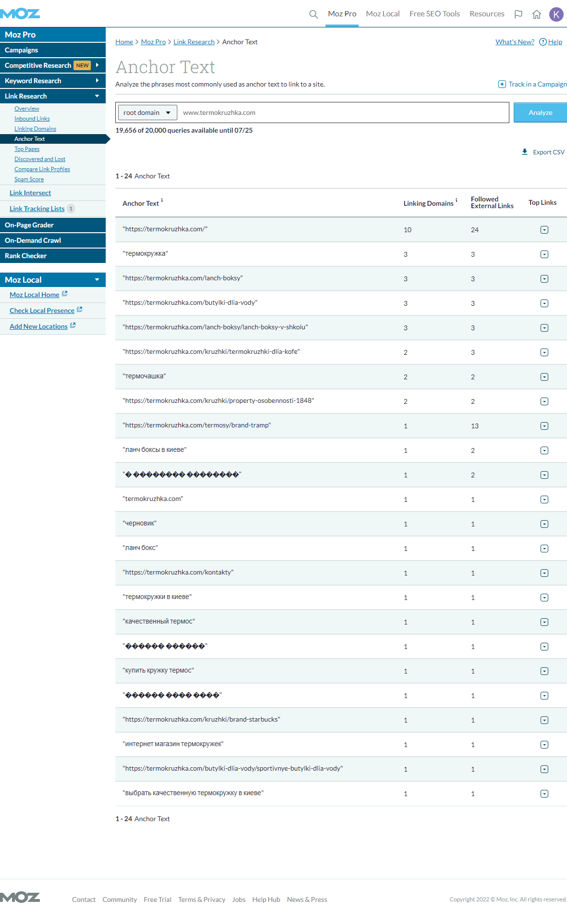Expand Top Links for "термочашка" row
The image size is (567, 924).
click(544, 377)
